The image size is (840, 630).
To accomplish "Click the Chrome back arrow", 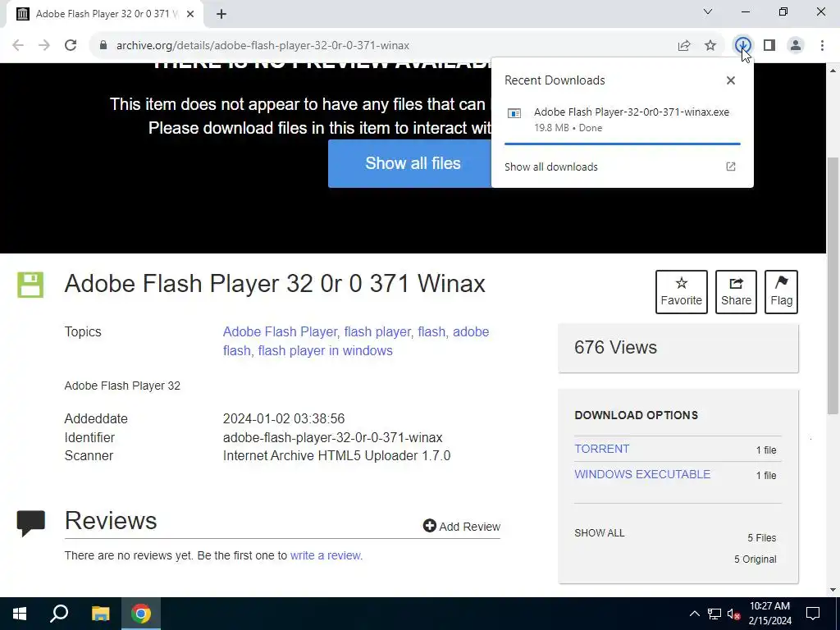I will point(18,46).
